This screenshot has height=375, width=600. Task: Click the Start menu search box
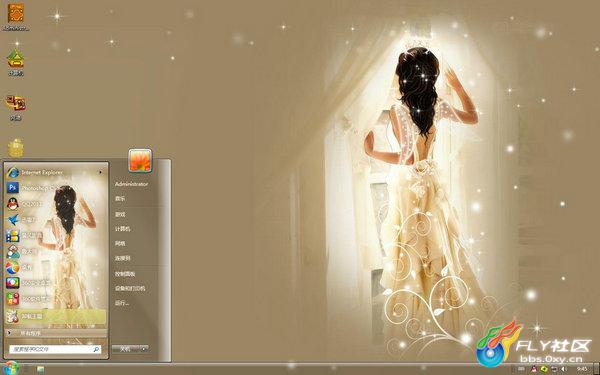tap(55, 349)
